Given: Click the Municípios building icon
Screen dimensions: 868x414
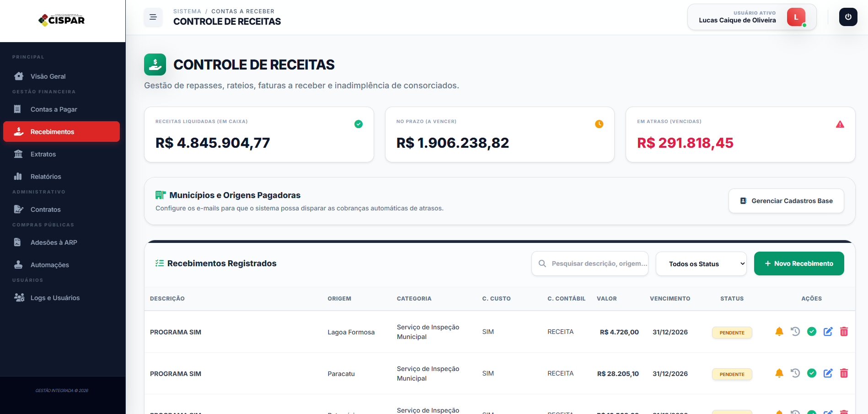Looking at the screenshot, I should click(160, 195).
